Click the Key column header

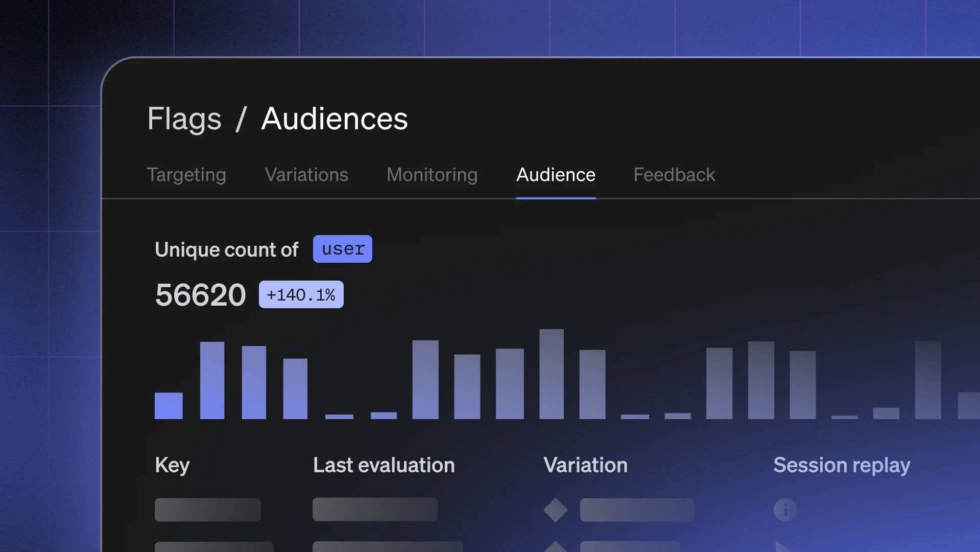point(172,465)
